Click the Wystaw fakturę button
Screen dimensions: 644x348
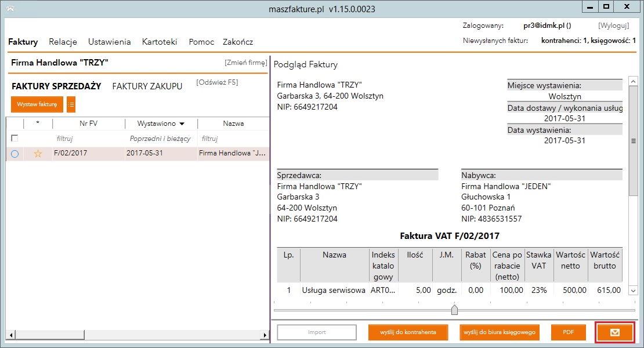[x=37, y=104]
